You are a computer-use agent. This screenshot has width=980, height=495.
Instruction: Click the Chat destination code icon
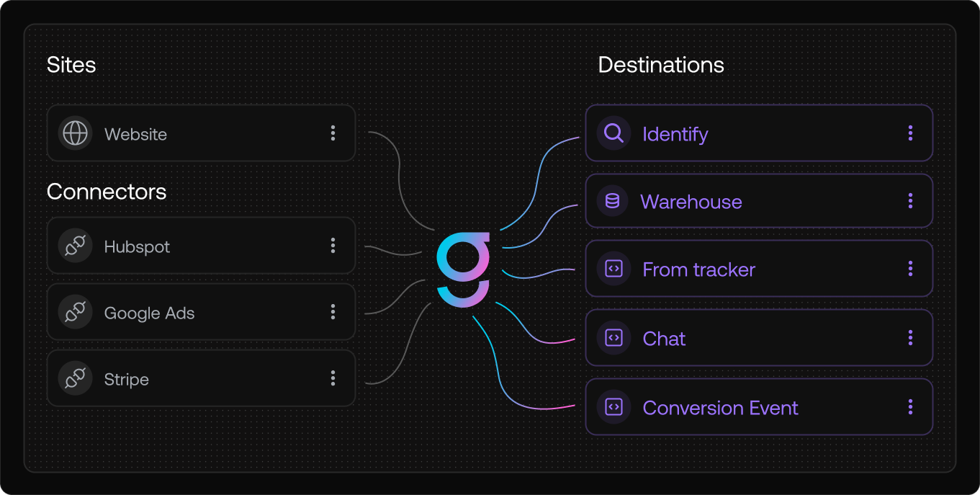pyautogui.click(x=613, y=338)
